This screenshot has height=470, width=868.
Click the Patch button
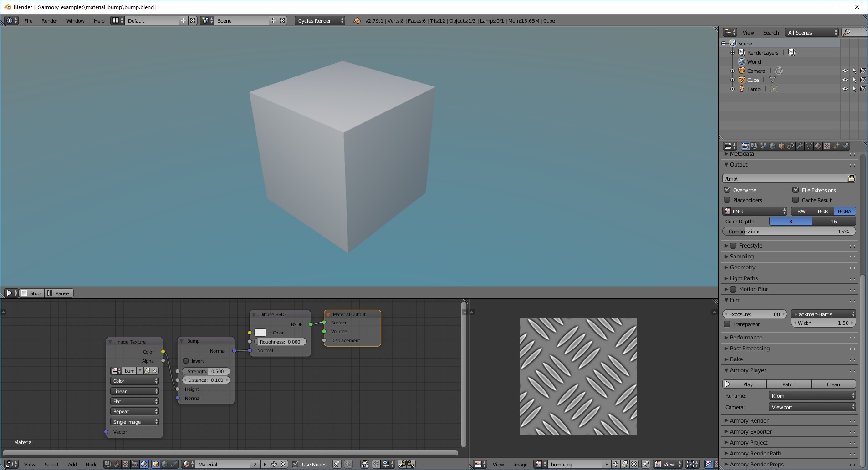789,384
